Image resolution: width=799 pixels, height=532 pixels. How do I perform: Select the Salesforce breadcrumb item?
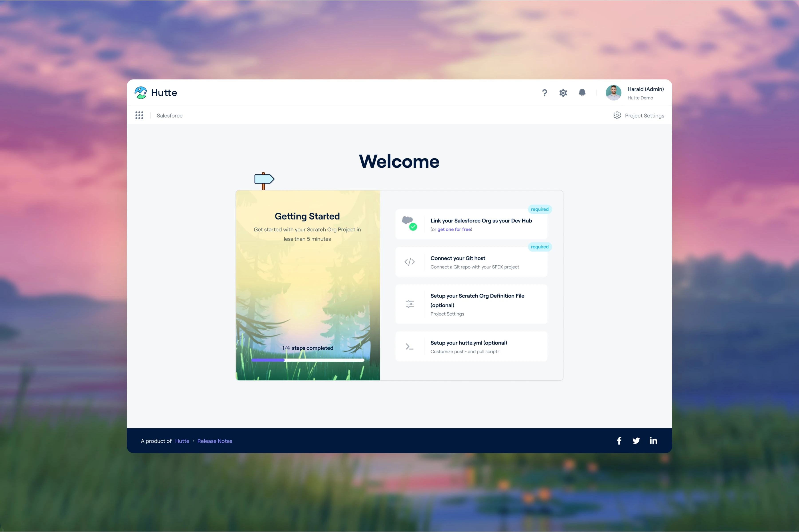[169, 115]
